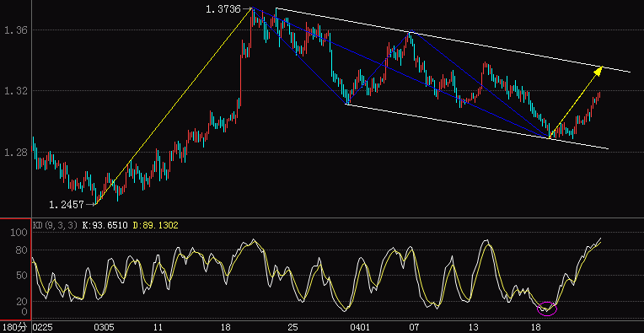This screenshot has width=644, height=333.
Task: Click the KD scale value 50
Action: tap(22, 275)
